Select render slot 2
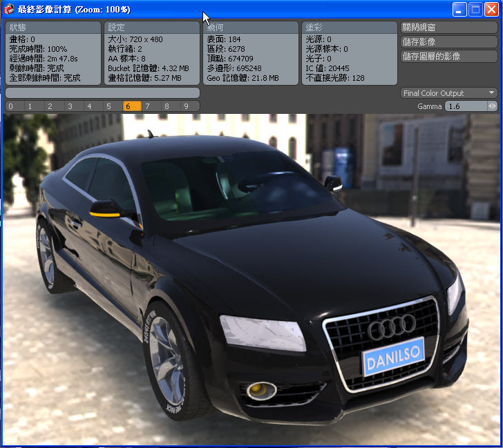Viewport: 503px width, 448px height. (54, 106)
